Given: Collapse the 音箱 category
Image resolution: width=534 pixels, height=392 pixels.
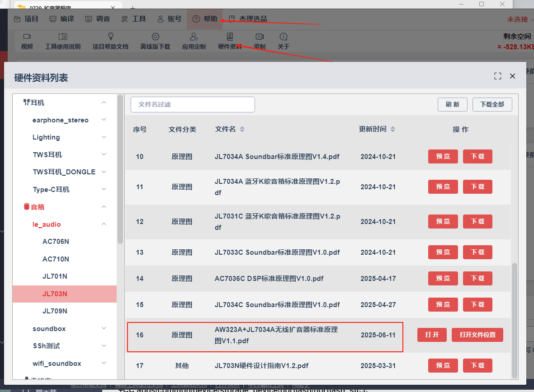Looking at the screenshot, I should (x=104, y=207).
